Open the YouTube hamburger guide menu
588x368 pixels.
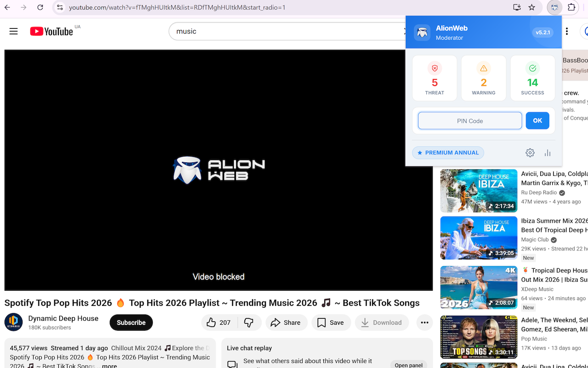(x=14, y=31)
